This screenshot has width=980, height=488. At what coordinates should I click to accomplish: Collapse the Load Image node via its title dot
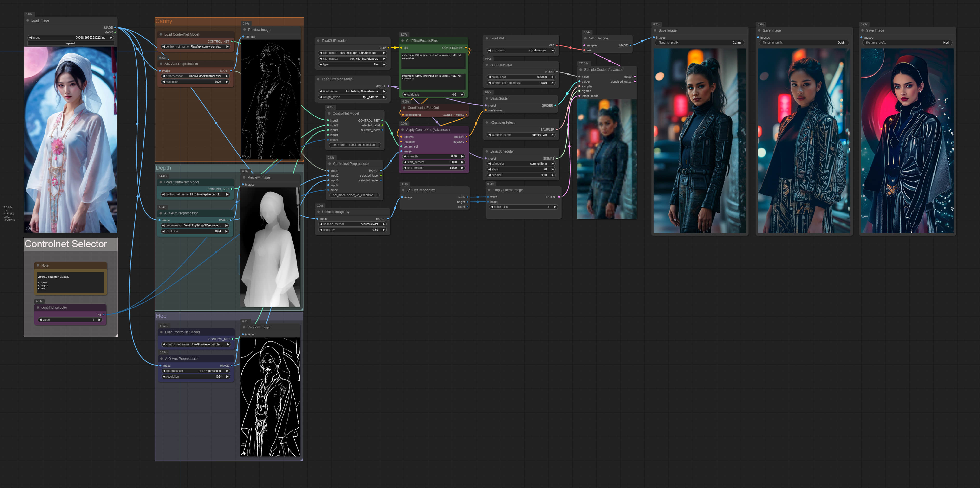tap(28, 20)
